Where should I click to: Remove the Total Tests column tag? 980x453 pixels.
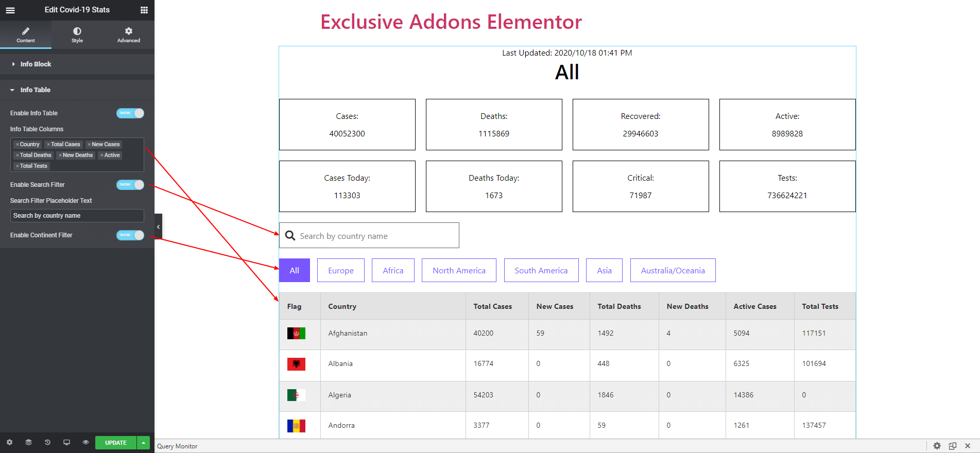coord(17,166)
